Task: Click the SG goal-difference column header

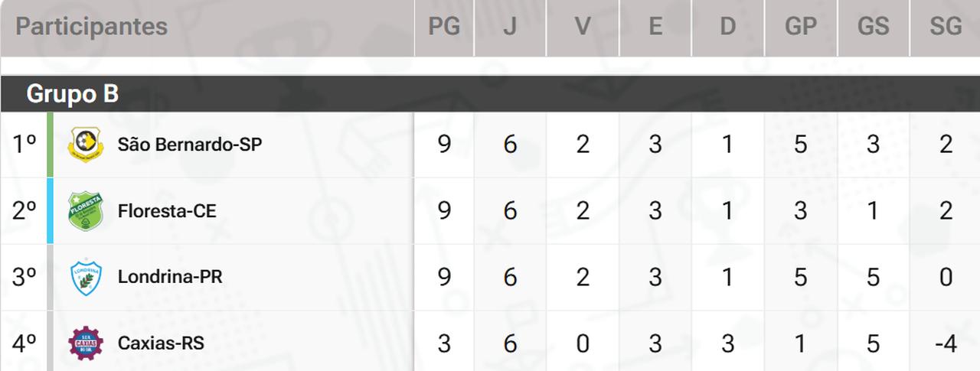Action: [x=946, y=27]
